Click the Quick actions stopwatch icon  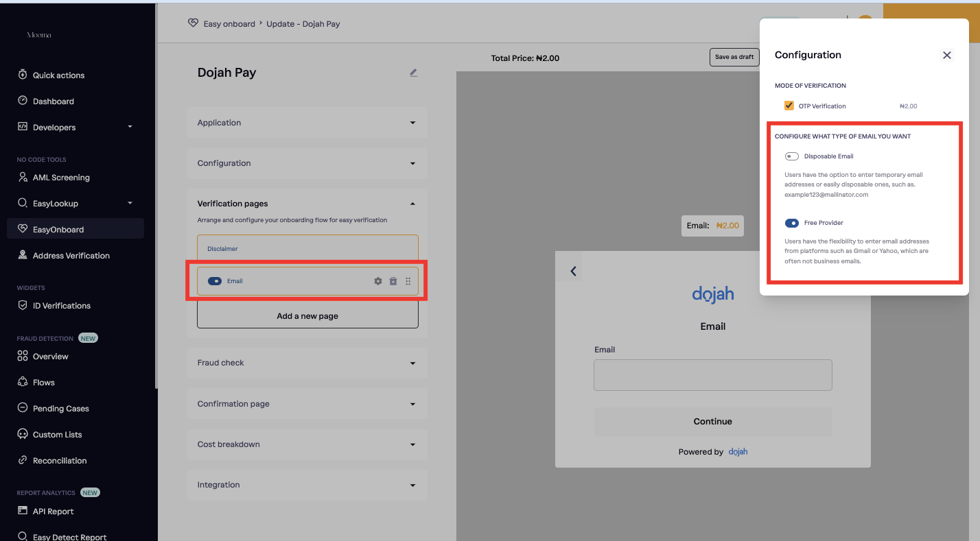(x=23, y=75)
